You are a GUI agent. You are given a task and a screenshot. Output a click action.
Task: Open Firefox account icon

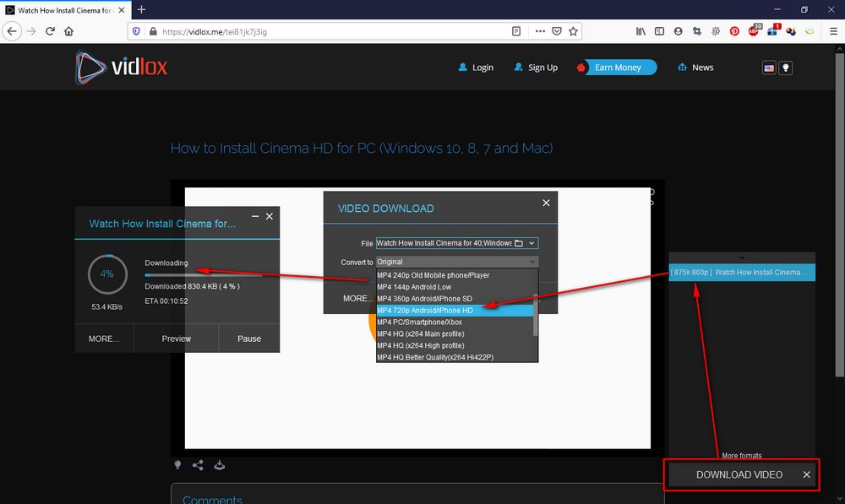tap(678, 31)
